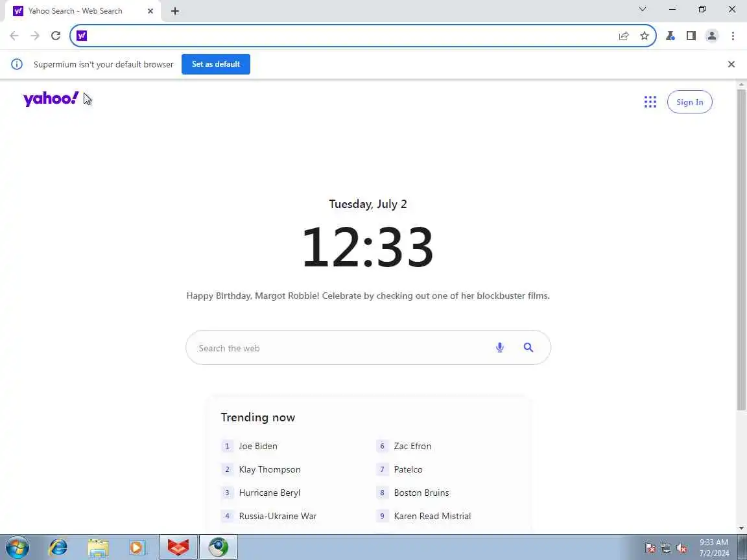Open the tab search chevron
Image resolution: width=747 pixels, height=560 pixels.
[643, 10]
